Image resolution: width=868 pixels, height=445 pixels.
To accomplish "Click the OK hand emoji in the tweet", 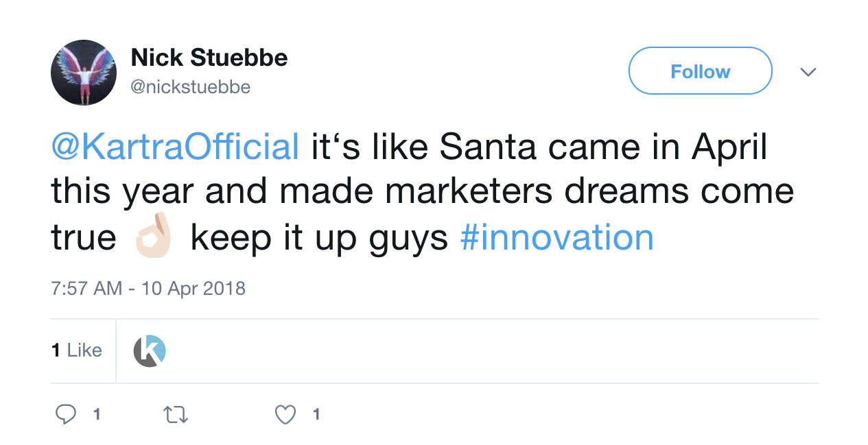I will click(153, 236).
